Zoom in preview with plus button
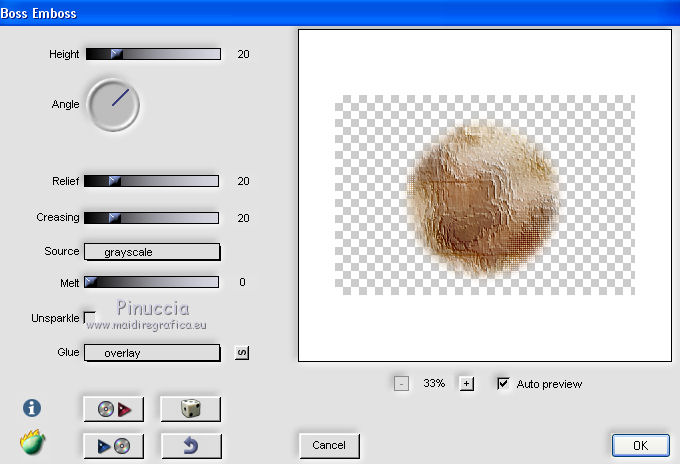This screenshot has width=680, height=464. click(x=466, y=384)
